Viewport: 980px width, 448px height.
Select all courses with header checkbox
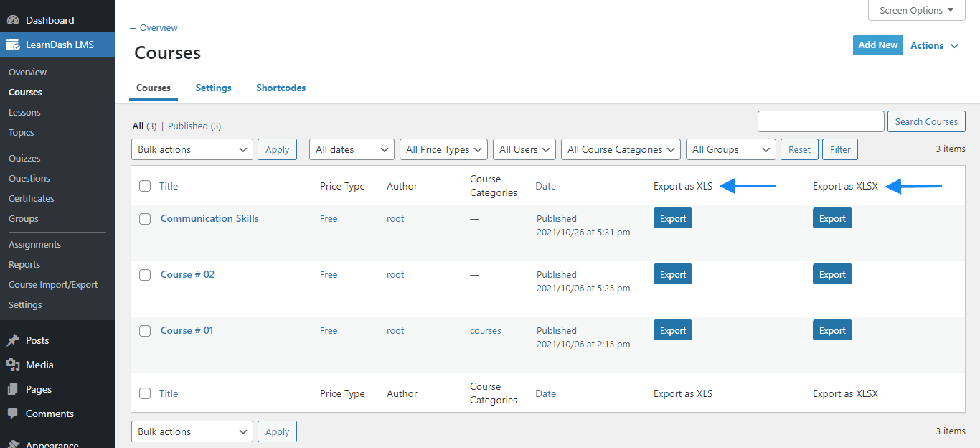coord(145,186)
